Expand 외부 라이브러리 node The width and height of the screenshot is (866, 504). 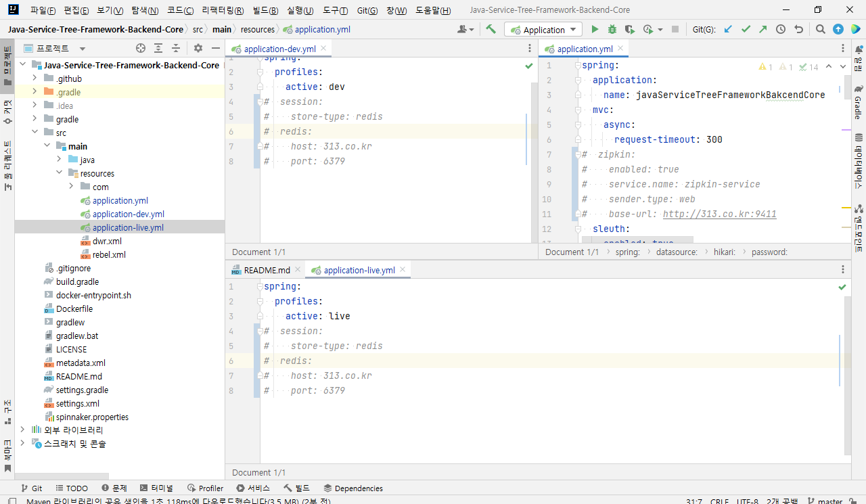coord(22,430)
